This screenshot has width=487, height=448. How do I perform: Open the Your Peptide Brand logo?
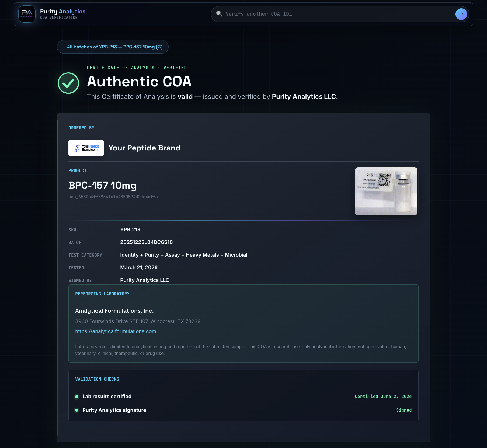pos(86,148)
